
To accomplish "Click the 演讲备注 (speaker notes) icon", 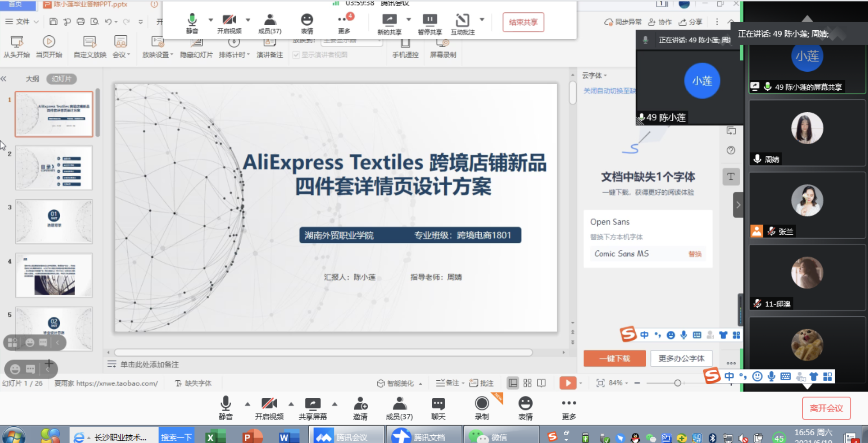I will coord(270,47).
